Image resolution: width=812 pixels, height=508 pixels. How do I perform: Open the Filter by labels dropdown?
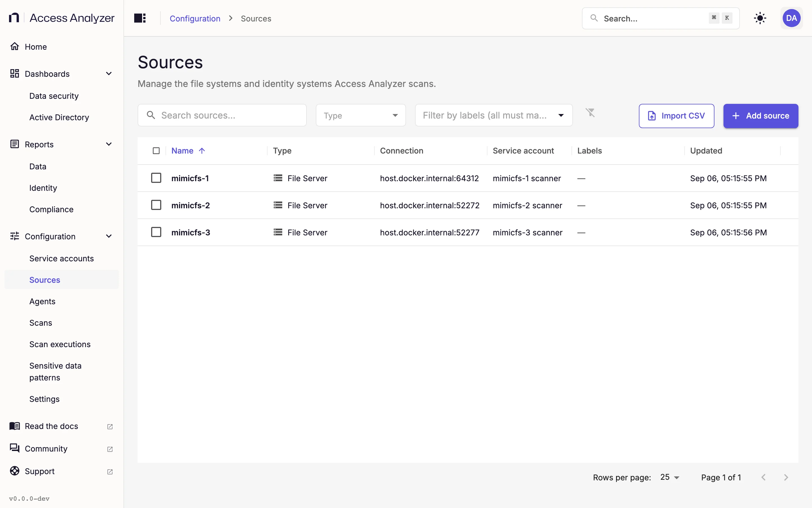tap(494, 115)
